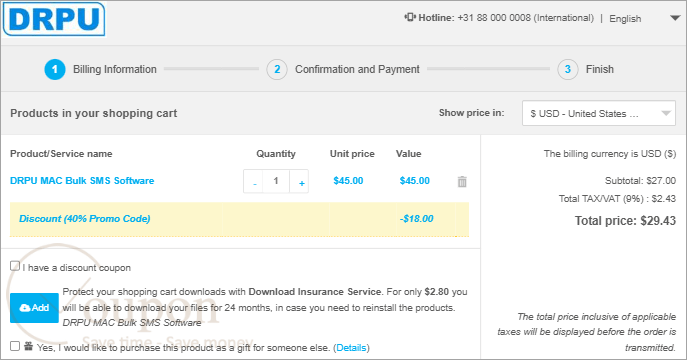This screenshot has width=687, height=360.
Task: Click the Subtotal: $27.00 line
Action: [640, 180]
